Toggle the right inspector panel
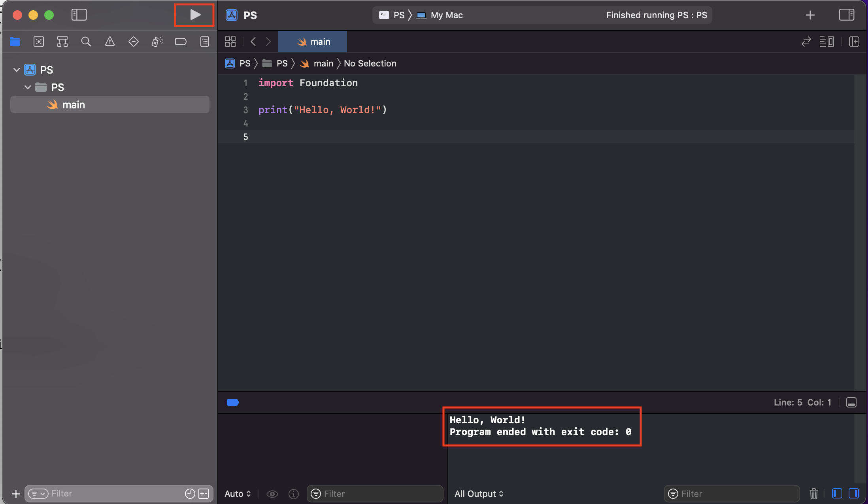Screen dimensions: 868x504 (x=846, y=15)
